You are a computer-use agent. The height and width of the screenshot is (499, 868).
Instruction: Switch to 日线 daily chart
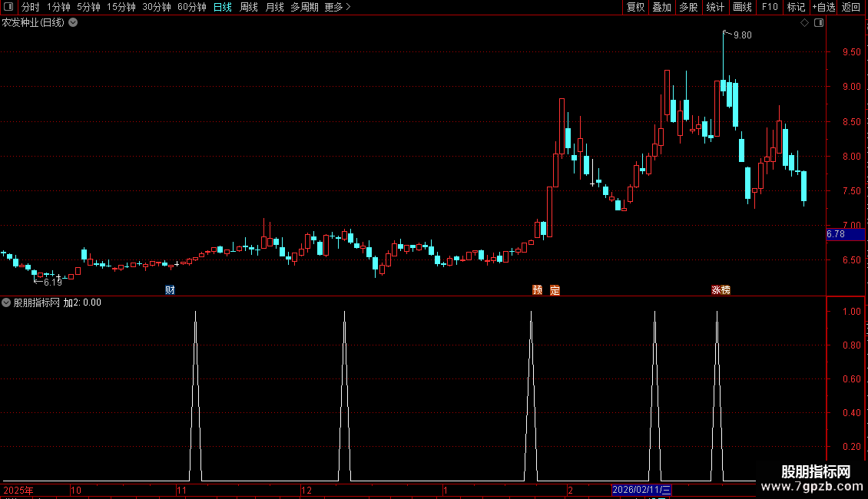pos(223,7)
